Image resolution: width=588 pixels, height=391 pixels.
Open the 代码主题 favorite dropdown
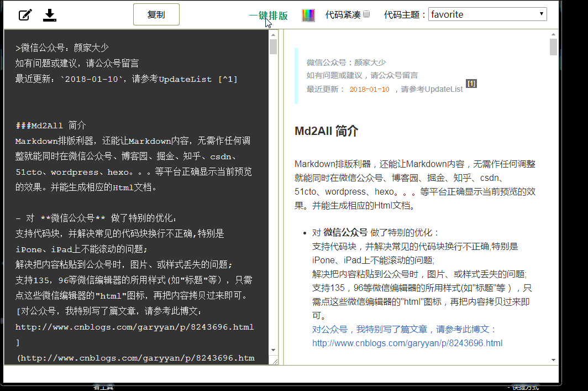pos(487,14)
